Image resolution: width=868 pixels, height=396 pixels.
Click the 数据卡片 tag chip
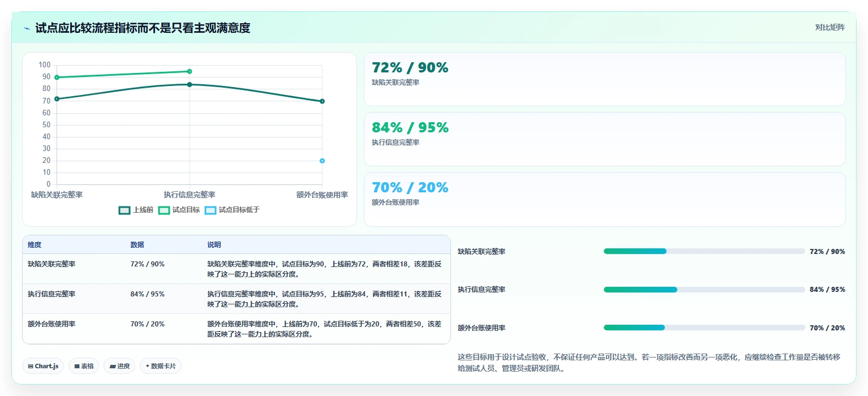161,366
